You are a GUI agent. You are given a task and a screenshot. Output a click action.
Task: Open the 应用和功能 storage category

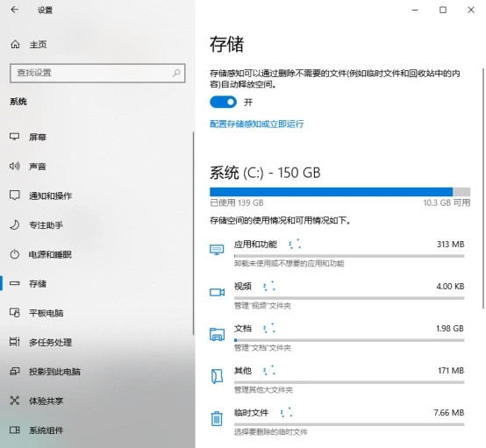337,253
